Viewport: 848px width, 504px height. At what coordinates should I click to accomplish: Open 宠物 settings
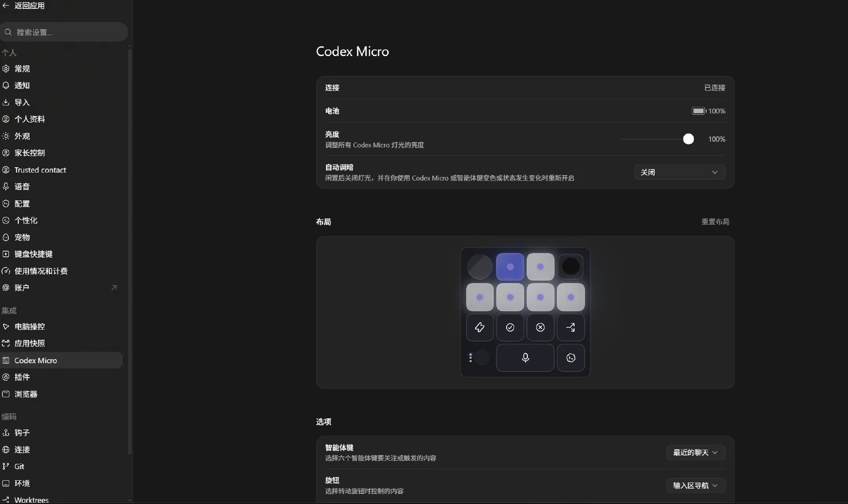[x=61, y=237]
